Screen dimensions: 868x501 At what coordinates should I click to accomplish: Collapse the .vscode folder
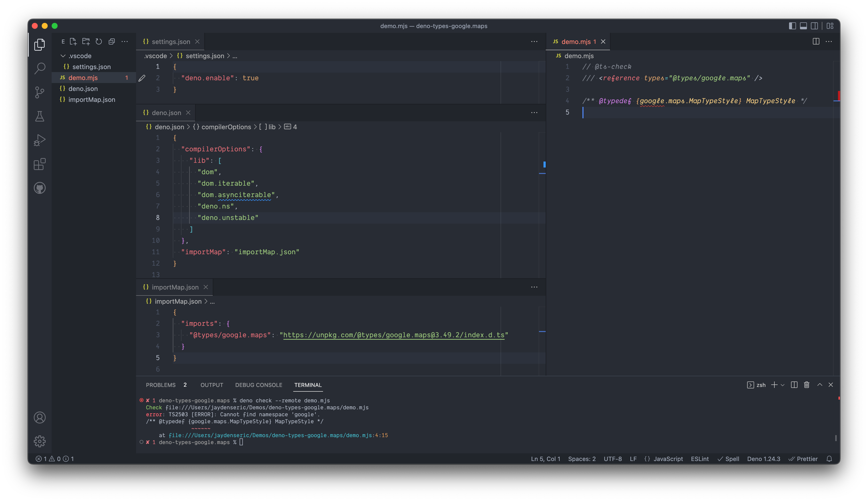(79, 56)
